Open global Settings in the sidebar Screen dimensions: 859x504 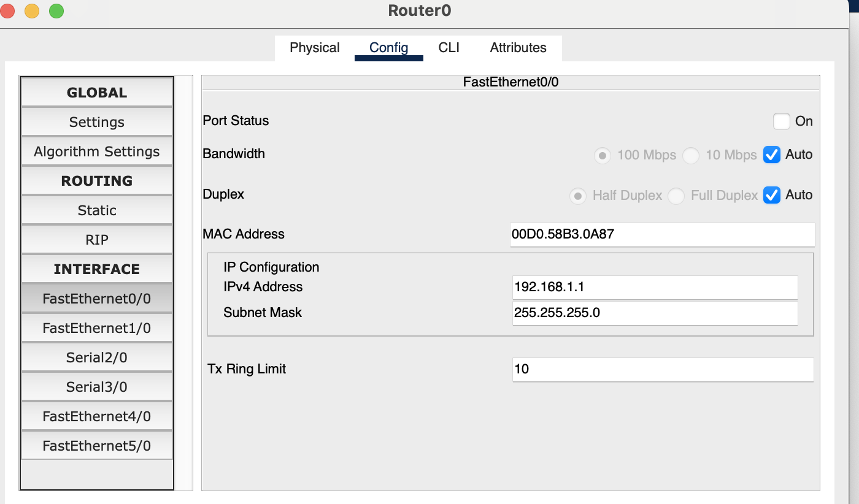click(97, 122)
